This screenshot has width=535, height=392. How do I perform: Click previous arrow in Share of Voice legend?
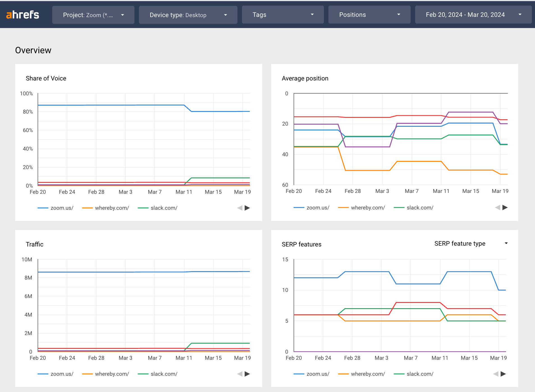click(240, 207)
